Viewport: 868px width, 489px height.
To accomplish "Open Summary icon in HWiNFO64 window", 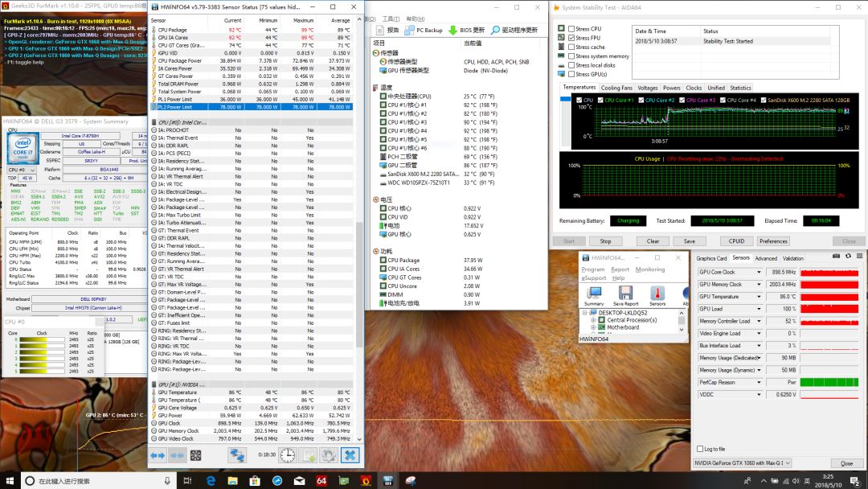I will pos(594,294).
